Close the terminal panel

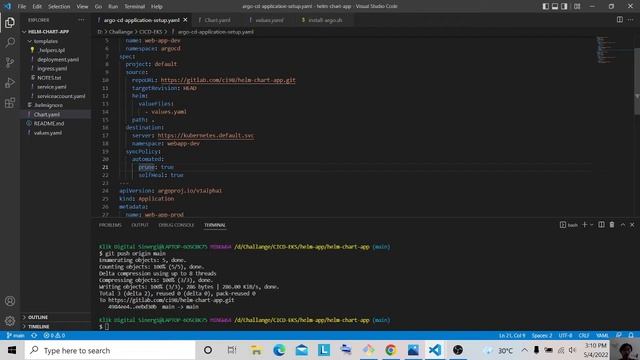[632, 225]
